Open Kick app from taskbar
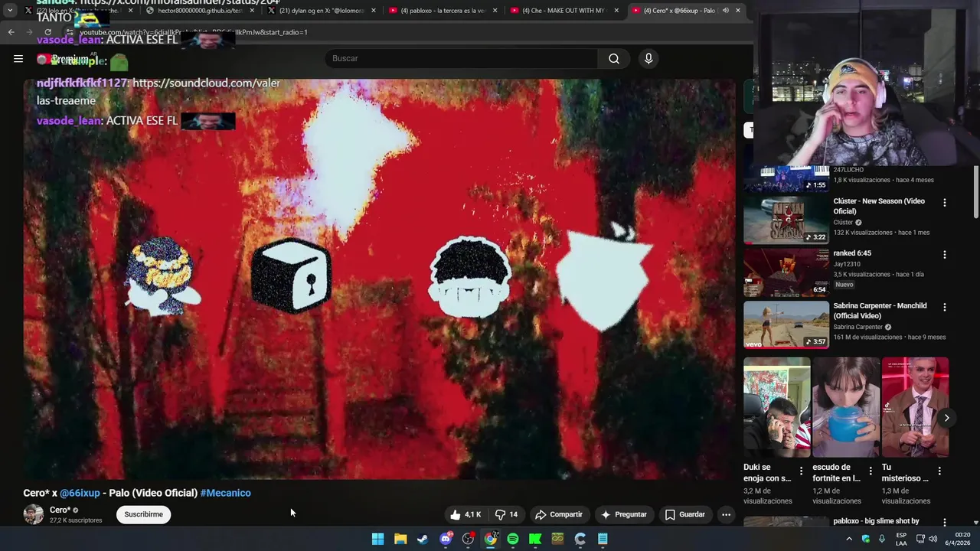 click(x=535, y=539)
